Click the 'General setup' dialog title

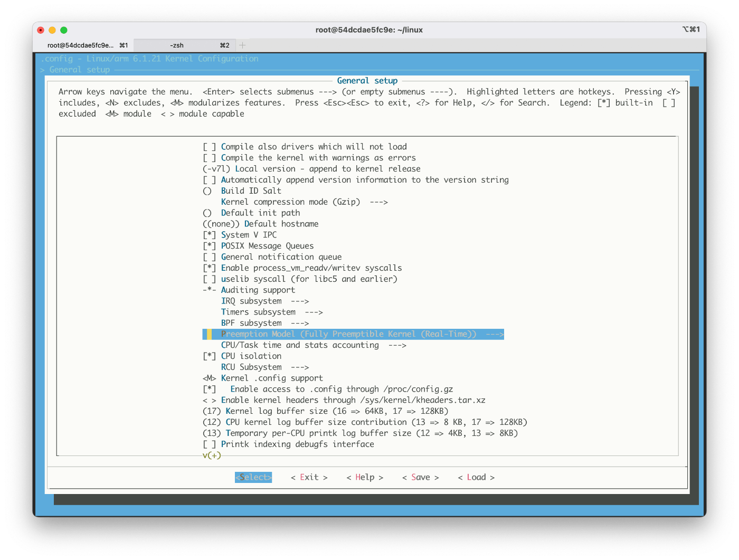(367, 81)
